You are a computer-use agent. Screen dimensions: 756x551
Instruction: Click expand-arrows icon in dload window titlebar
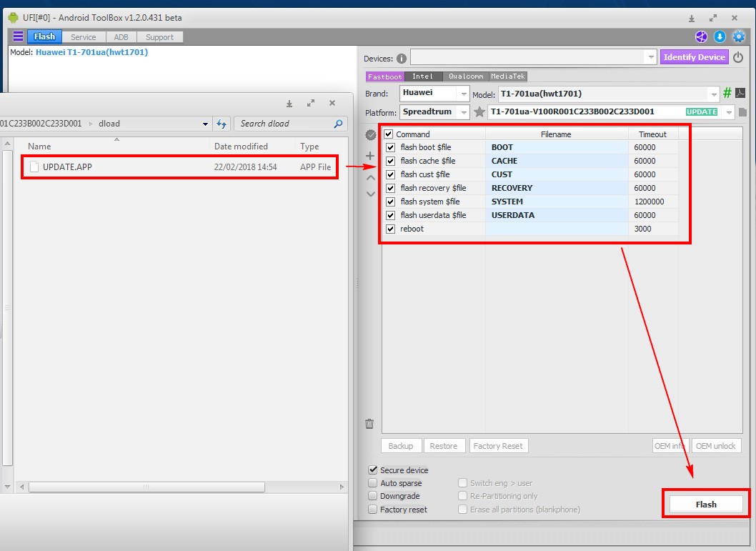pyautogui.click(x=311, y=103)
